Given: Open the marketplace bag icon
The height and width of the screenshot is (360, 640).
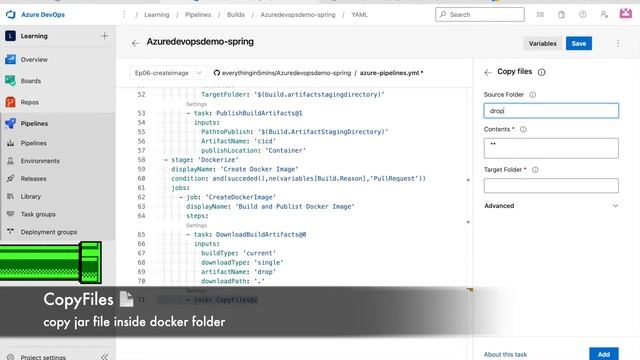Looking at the screenshot, I should coord(562,15).
